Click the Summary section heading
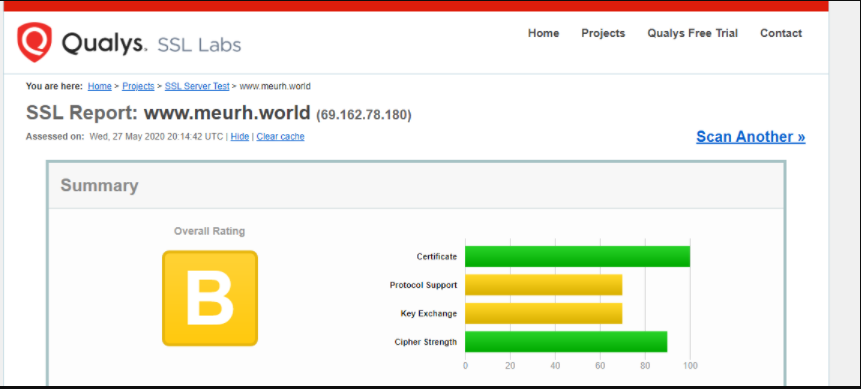Image resolution: width=861 pixels, height=389 pixels. [99, 185]
